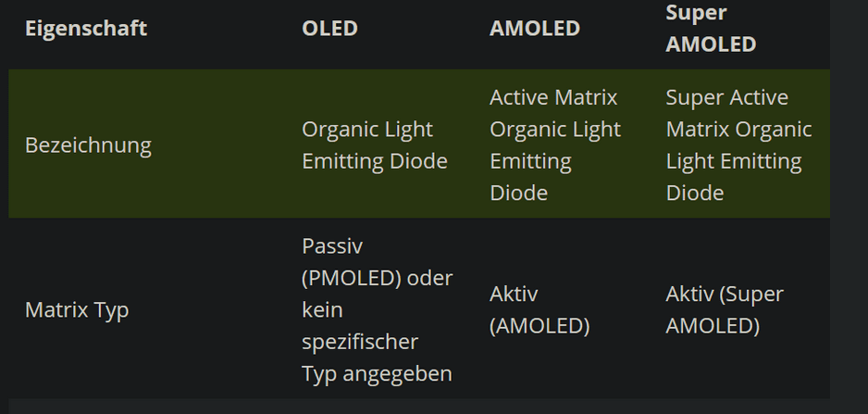Click the "Eigenschaft" column header
The width and height of the screenshot is (868, 414).
click(x=86, y=29)
